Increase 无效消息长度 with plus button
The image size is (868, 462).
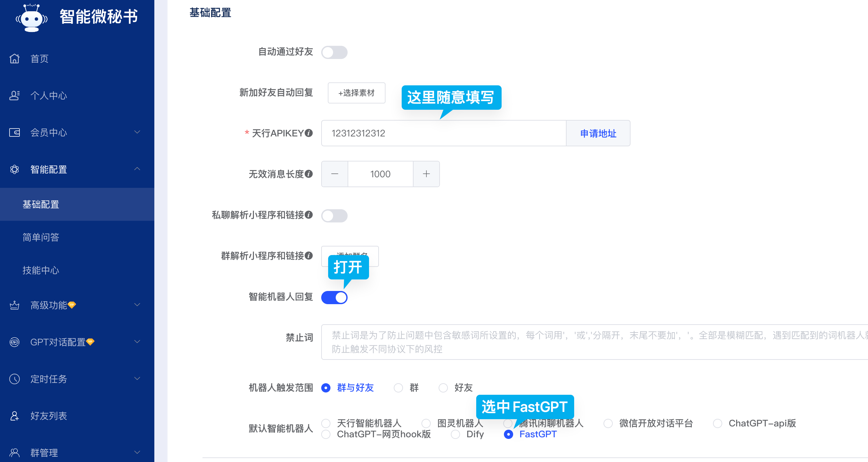(x=426, y=174)
